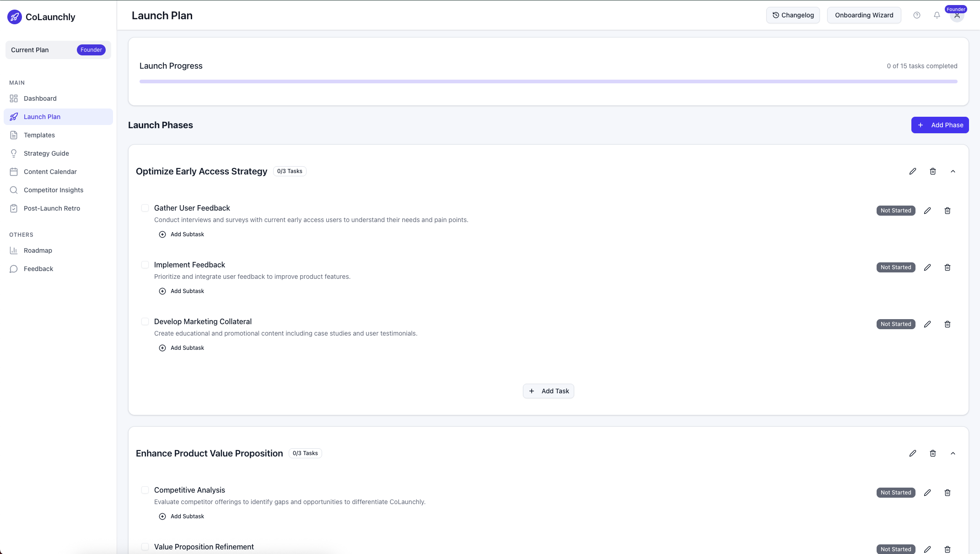Collapse the Optimize Early Access Strategy phase

953,171
